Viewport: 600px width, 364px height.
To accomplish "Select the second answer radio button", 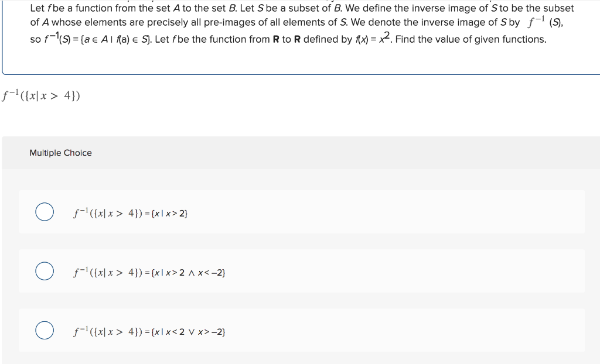I will 44,271.
